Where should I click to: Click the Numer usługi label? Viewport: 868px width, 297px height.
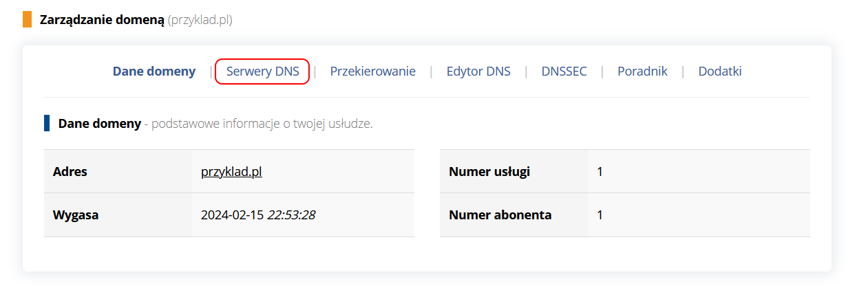click(489, 171)
